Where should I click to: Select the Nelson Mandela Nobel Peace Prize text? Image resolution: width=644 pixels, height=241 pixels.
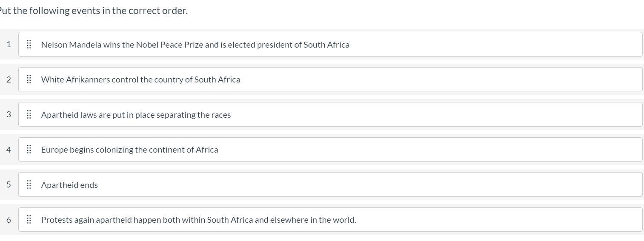click(195, 45)
